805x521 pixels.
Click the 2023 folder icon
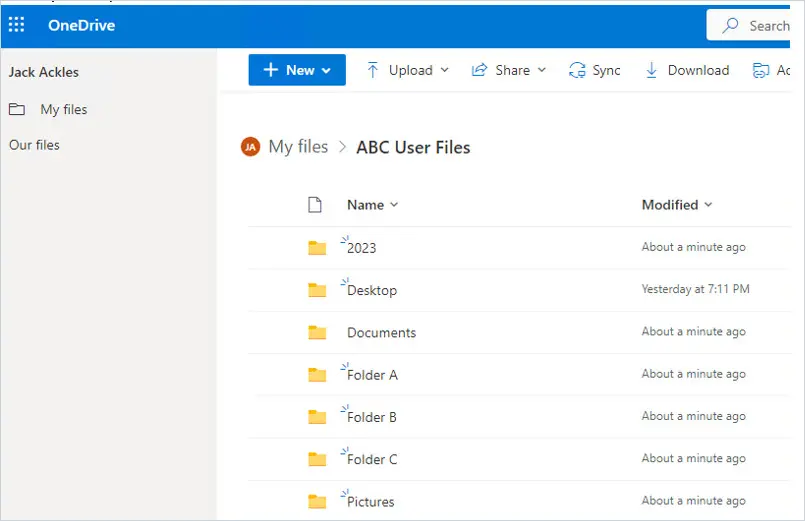click(317, 247)
